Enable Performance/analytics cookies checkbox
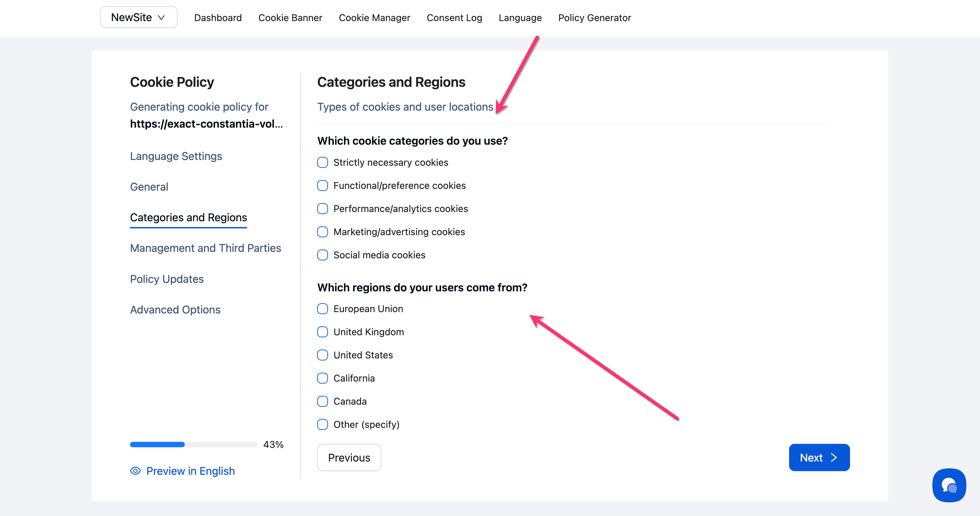Viewport: 980px width, 516px height. 323,209
